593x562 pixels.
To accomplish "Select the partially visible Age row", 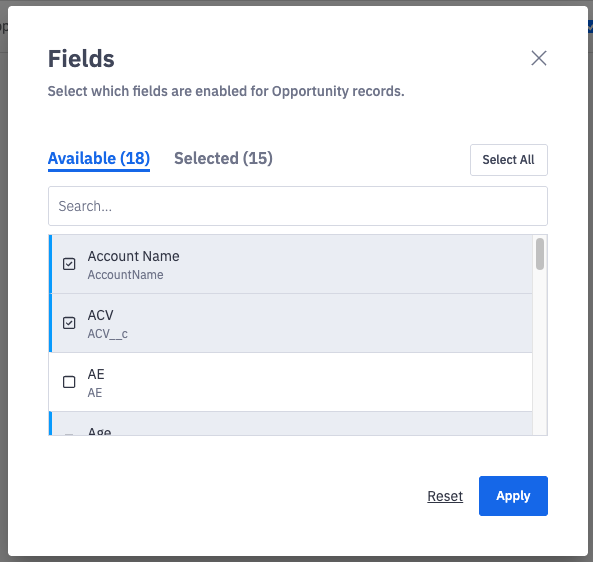I will coord(290,424).
